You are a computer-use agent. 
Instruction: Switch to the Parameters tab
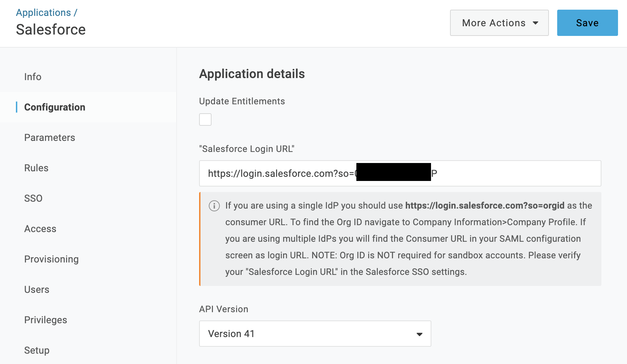tap(49, 137)
